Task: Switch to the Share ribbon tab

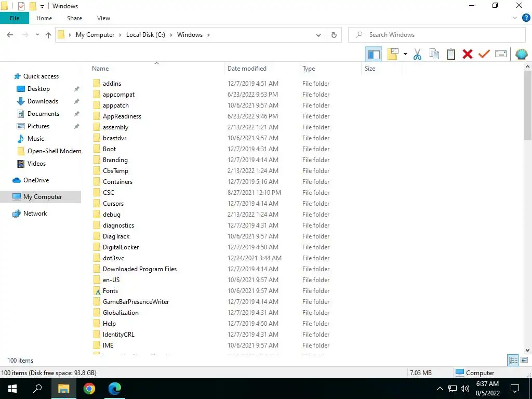Action: (74, 18)
